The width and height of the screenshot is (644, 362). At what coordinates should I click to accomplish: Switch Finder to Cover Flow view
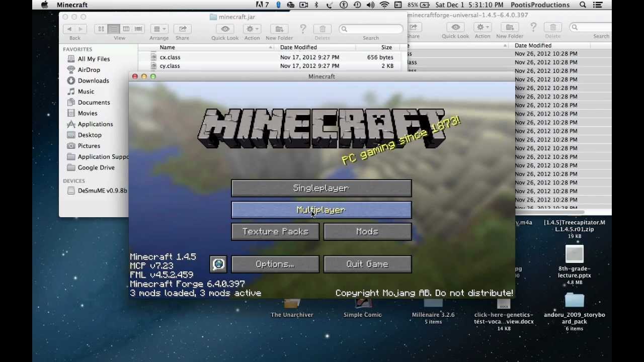click(x=138, y=29)
